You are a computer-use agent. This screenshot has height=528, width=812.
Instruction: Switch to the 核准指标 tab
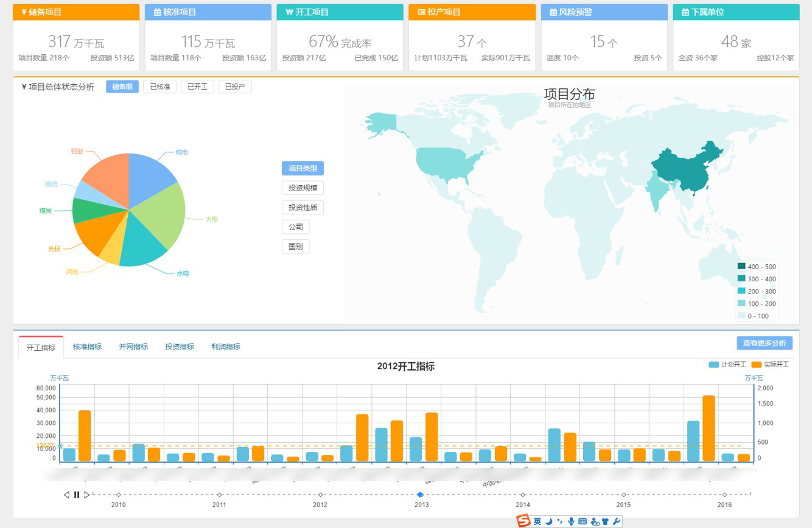87,347
